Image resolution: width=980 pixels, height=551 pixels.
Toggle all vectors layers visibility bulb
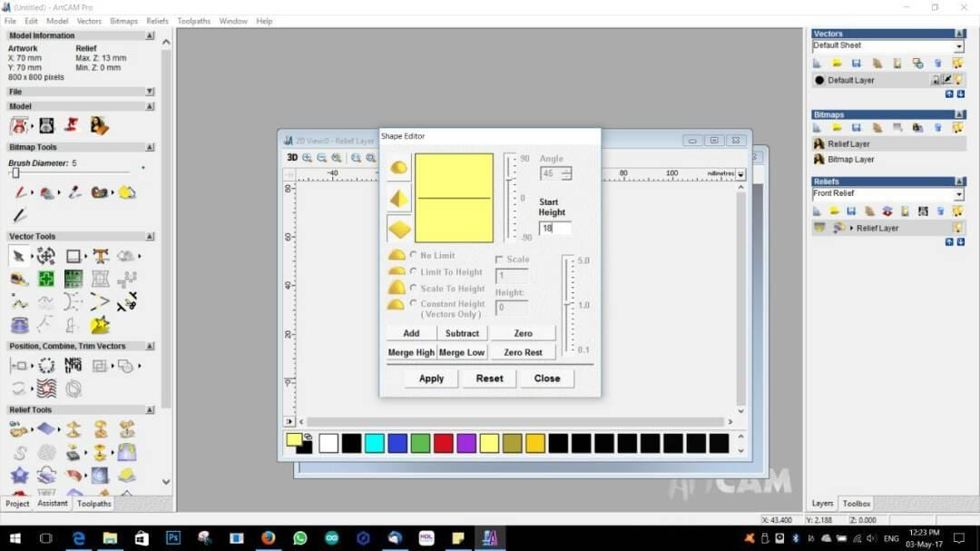[x=957, y=64]
